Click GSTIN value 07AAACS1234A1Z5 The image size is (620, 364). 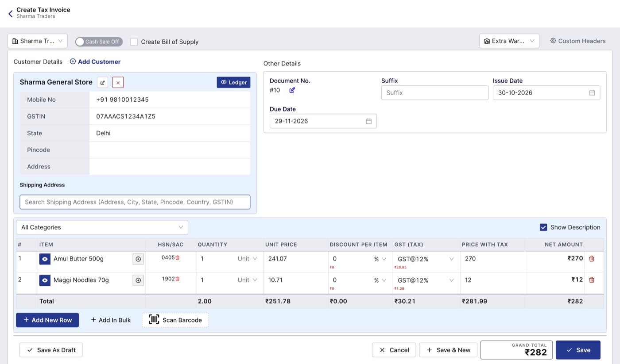point(126,116)
